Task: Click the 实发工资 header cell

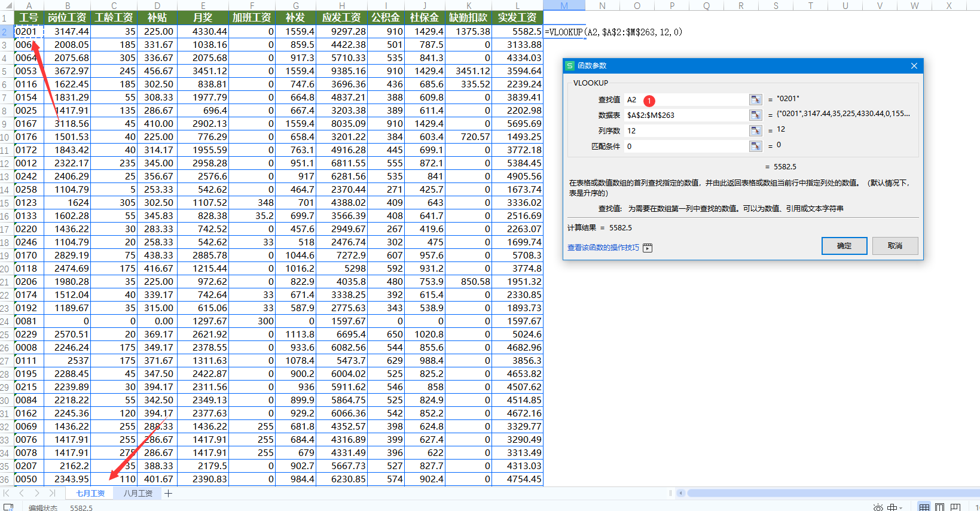Action: 517,18
